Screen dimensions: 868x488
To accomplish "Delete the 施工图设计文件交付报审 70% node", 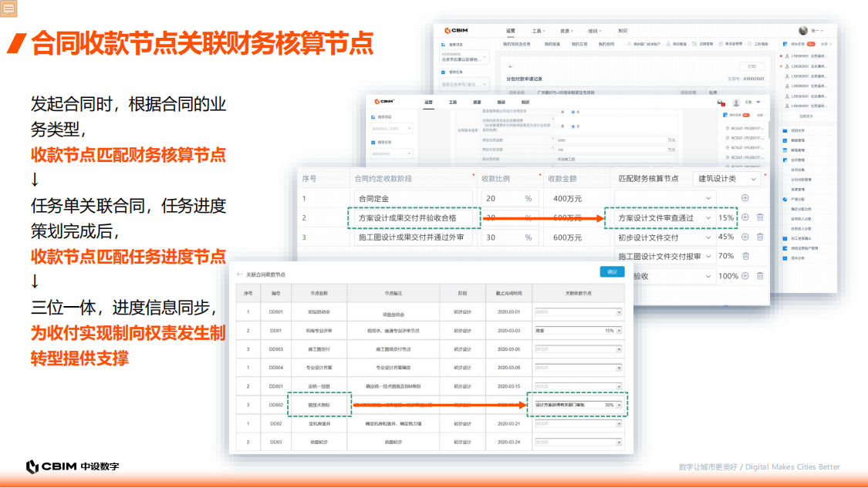I will pos(745,256).
